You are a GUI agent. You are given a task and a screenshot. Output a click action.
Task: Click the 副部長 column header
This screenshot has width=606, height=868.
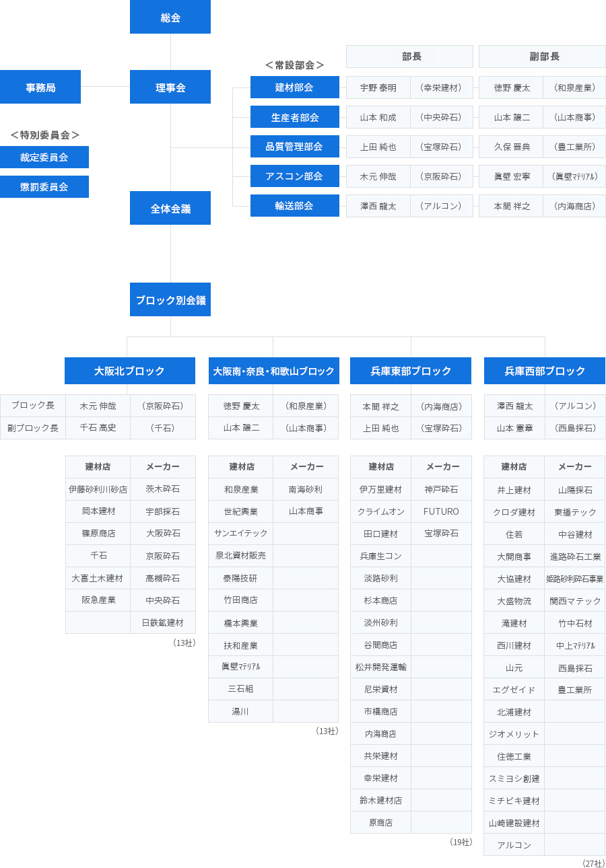542,57
